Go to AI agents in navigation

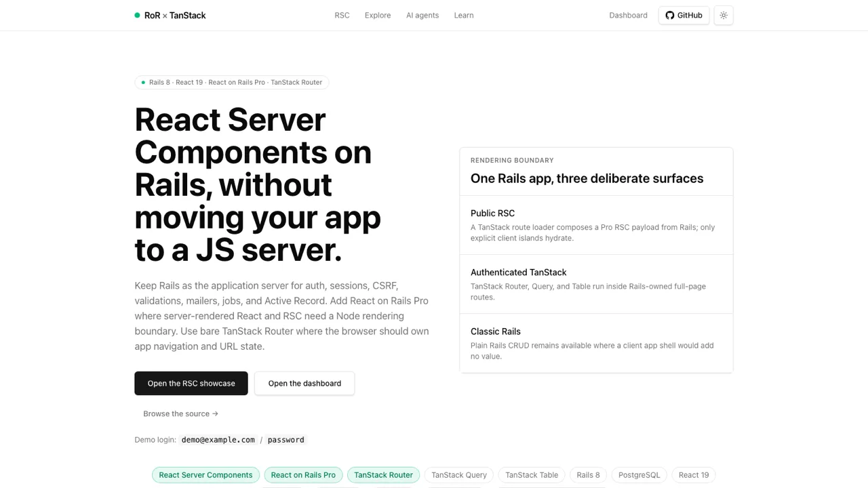422,15
